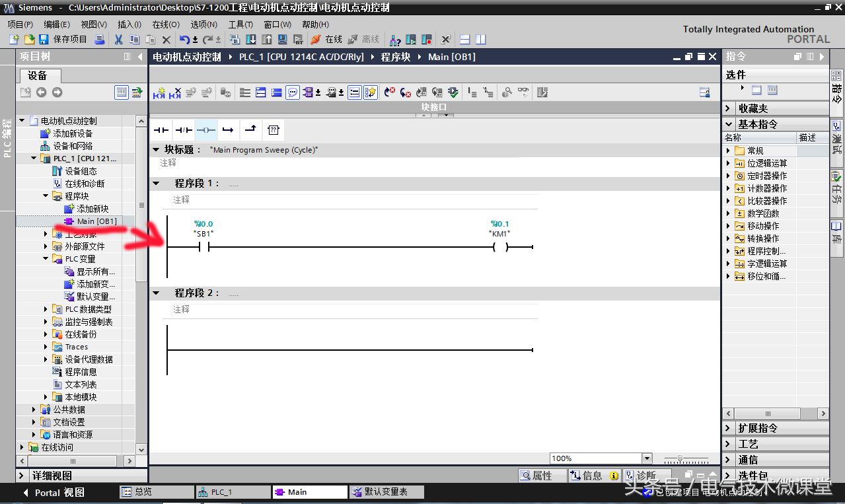
Task: Collapse the 程序块 tree node
Action: point(46,196)
